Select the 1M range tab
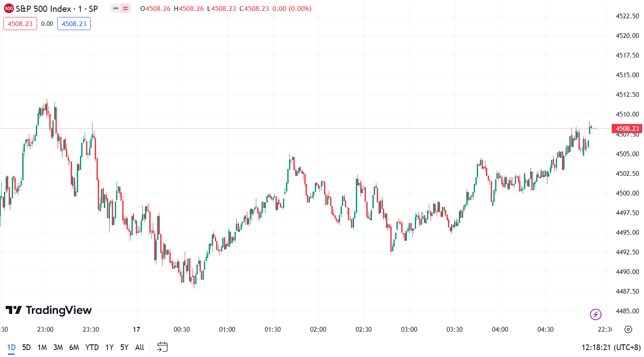The height and width of the screenshot is (357, 644). [x=42, y=347]
